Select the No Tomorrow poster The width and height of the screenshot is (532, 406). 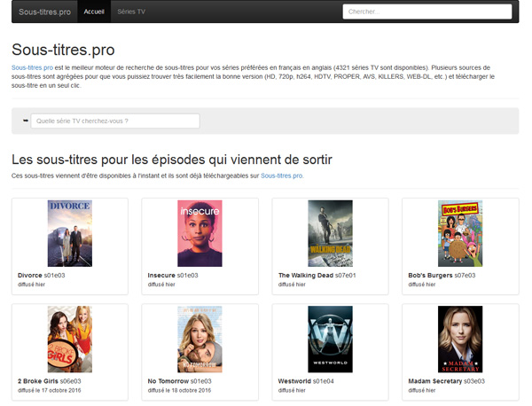point(199,339)
